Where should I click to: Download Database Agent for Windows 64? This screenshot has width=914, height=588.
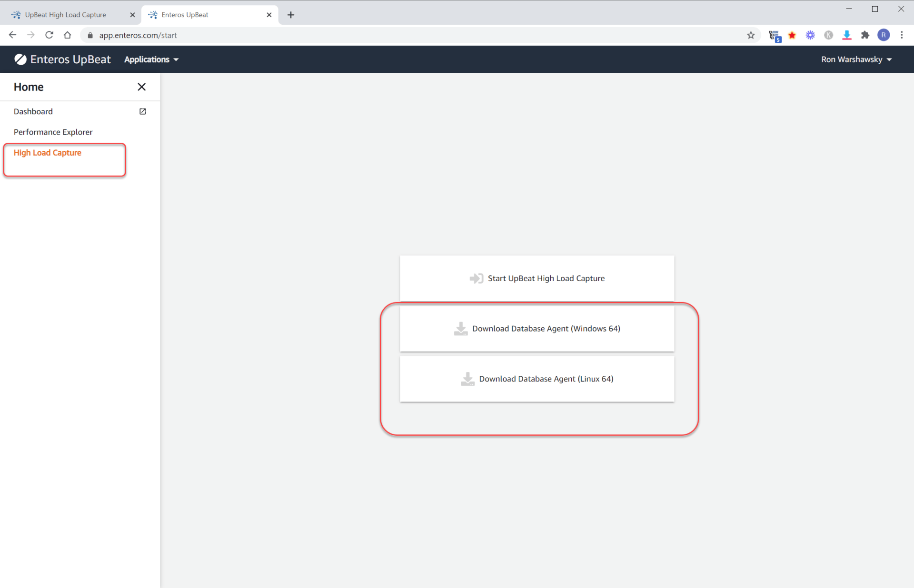click(x=537, y=329)
